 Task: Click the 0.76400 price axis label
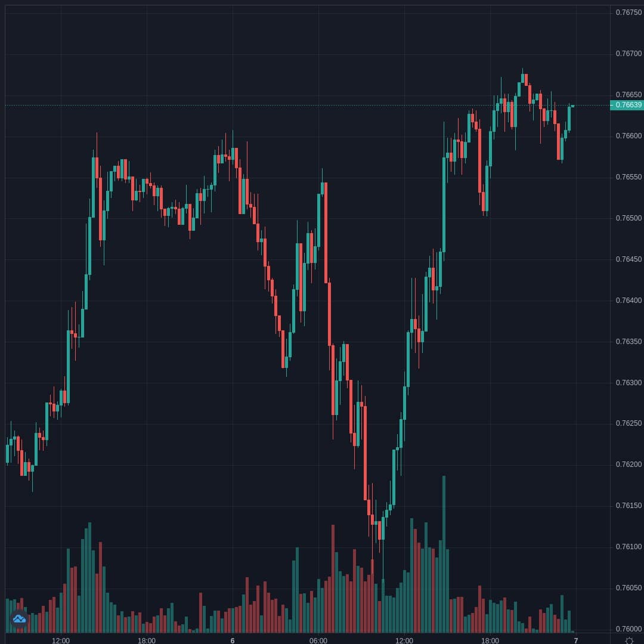tap(628, 301)
